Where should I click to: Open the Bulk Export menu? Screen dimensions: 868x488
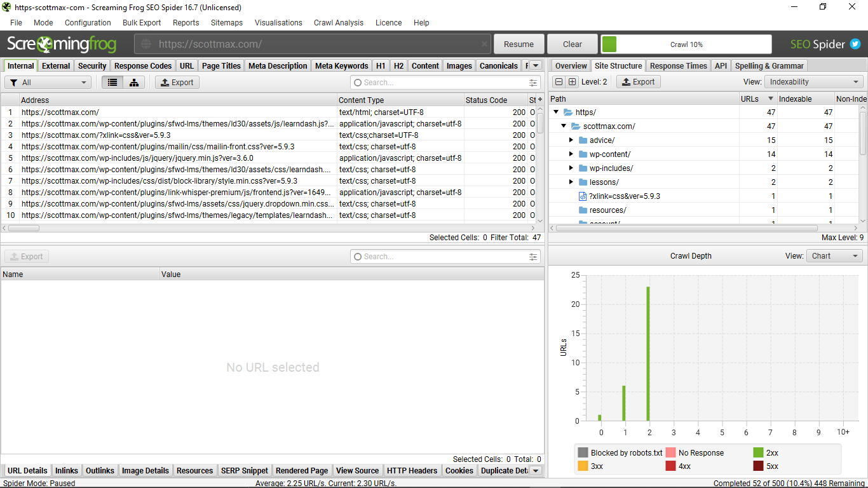click(x=142, y=23)
